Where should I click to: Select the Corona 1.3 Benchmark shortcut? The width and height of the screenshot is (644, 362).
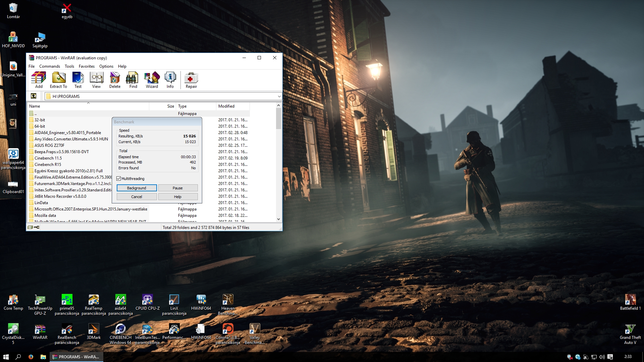point(228,334)
